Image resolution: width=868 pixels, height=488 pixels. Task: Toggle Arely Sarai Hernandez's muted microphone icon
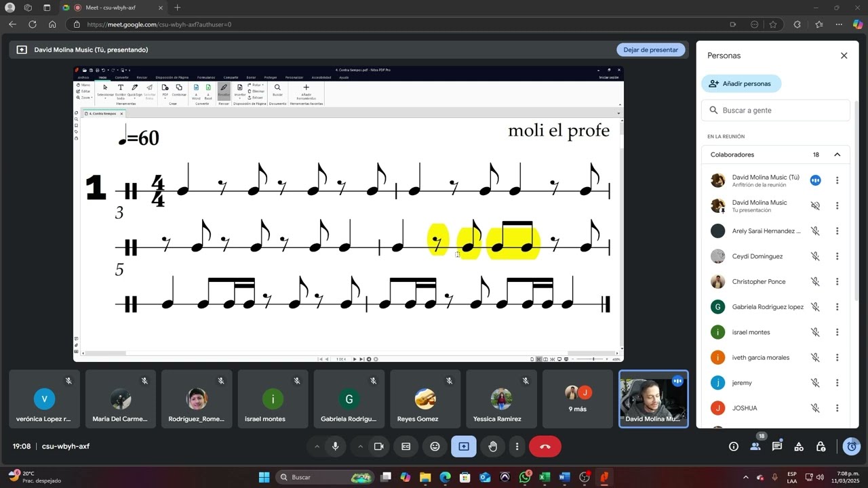tap(816, 231)
